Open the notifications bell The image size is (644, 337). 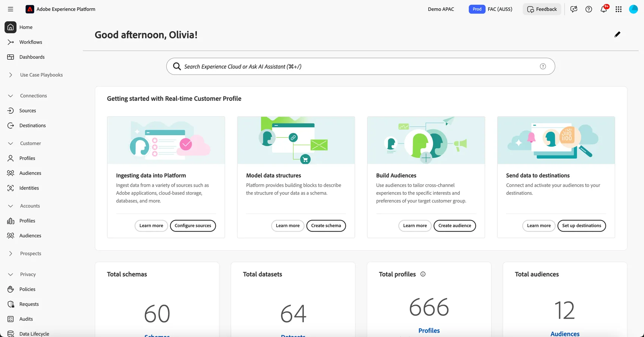604,9
